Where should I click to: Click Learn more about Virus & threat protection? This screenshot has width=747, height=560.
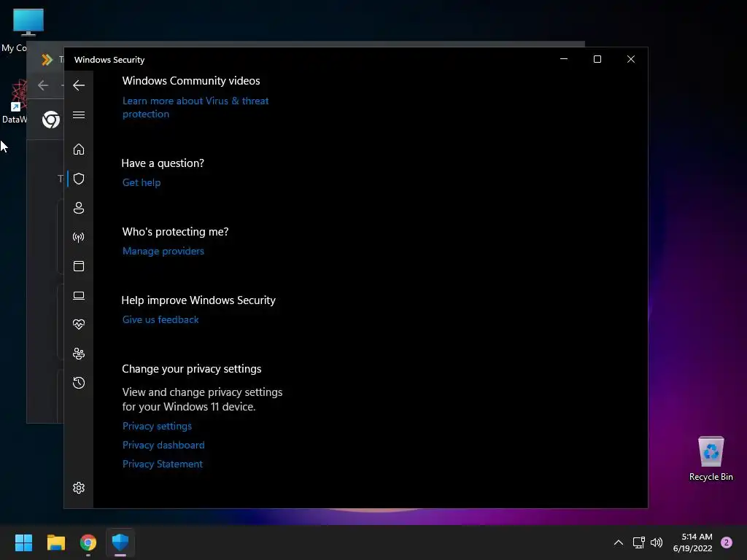tap(196, 107)
